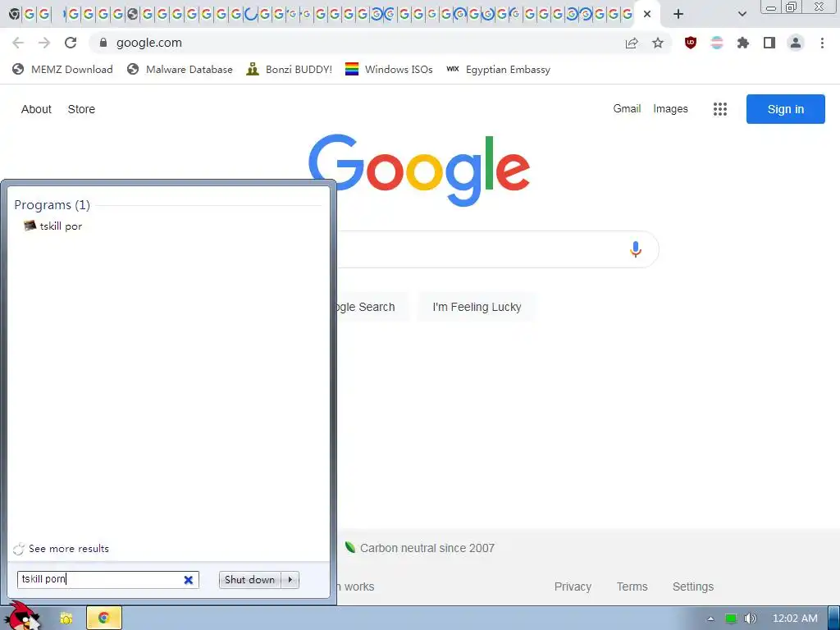840x630 pixels.
Task: Click the Programs (1) header
Action: tap(52, 204)
